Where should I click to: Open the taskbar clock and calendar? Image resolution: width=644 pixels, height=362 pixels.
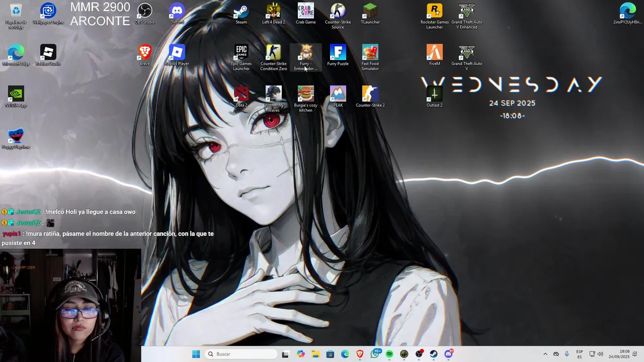[x=619, y=354]
